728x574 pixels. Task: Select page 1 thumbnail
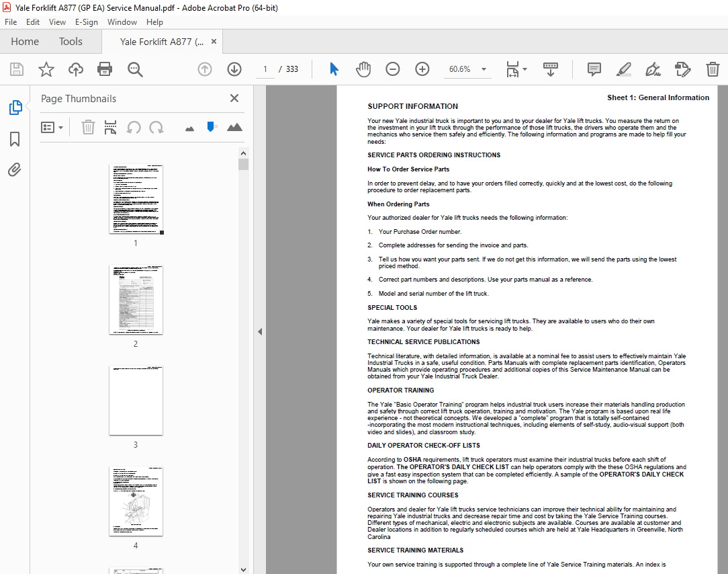136,199
